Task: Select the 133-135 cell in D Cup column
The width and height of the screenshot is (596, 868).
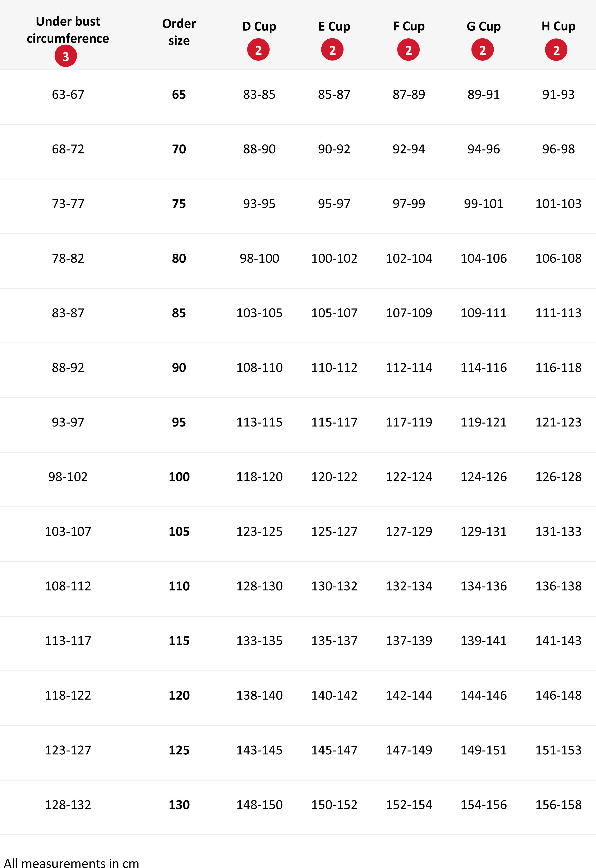Action: point(259,641)
